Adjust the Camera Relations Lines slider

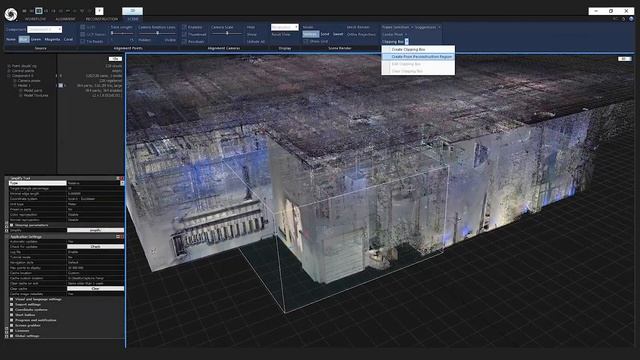coord(158,33)
